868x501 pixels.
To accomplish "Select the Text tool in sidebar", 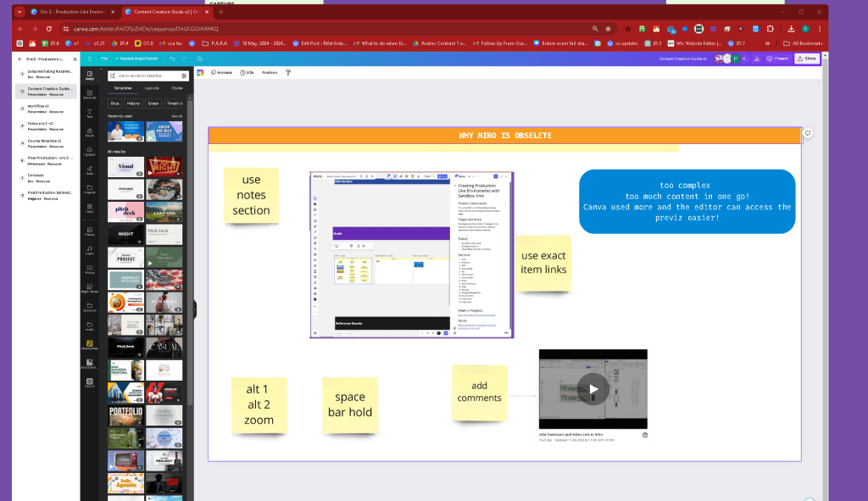I will click(89, 114).
